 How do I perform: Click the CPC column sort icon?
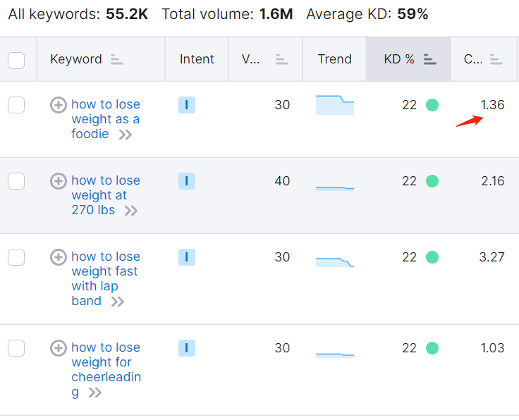496,60
